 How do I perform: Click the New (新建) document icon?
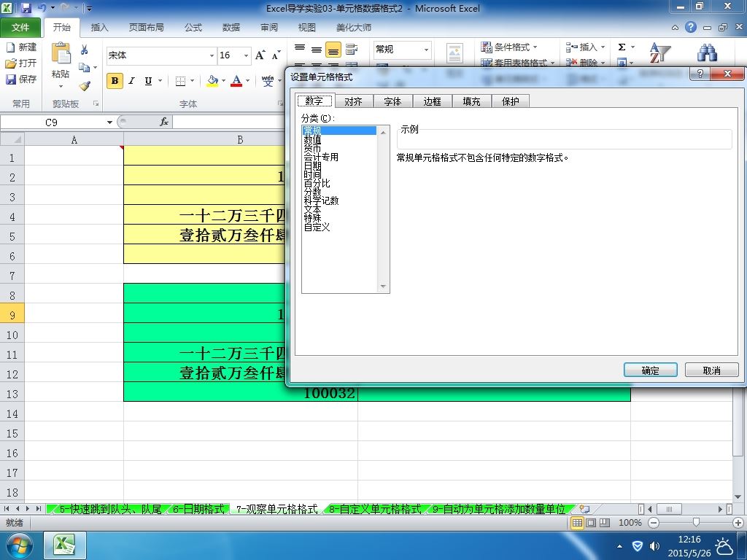point(10,47)
